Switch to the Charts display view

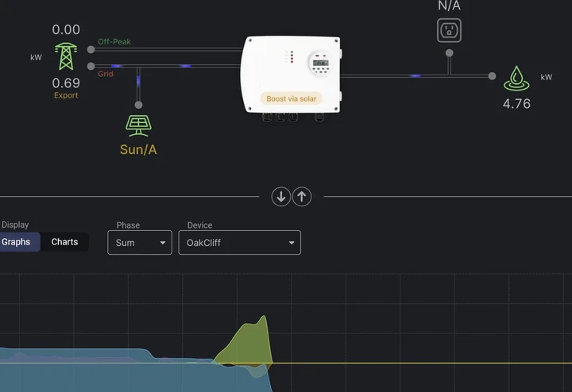[64, 242]
